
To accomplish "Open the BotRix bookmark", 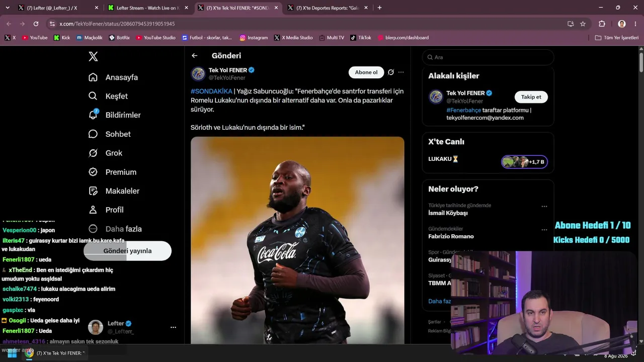I will (119, 38).
